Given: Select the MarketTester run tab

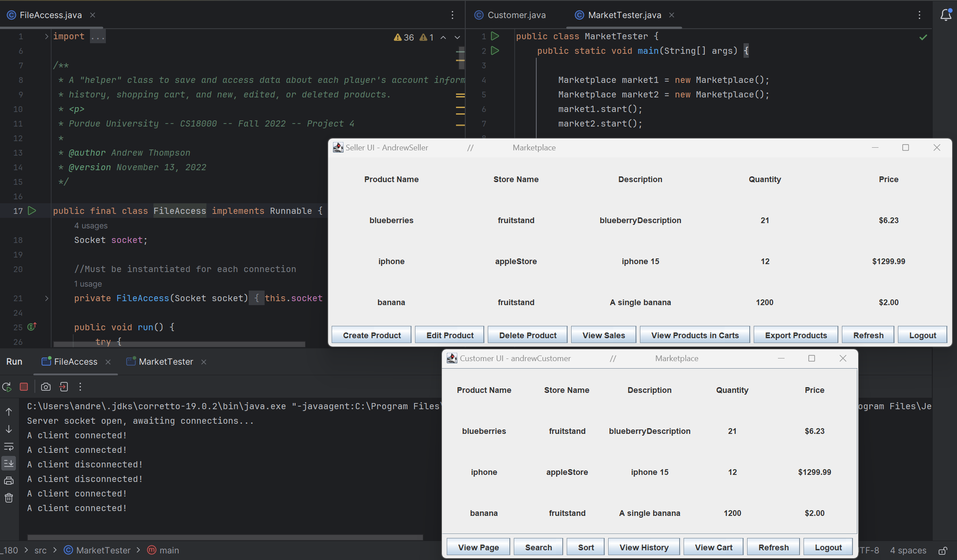Looking at the screenshot, I should (165, 362).
